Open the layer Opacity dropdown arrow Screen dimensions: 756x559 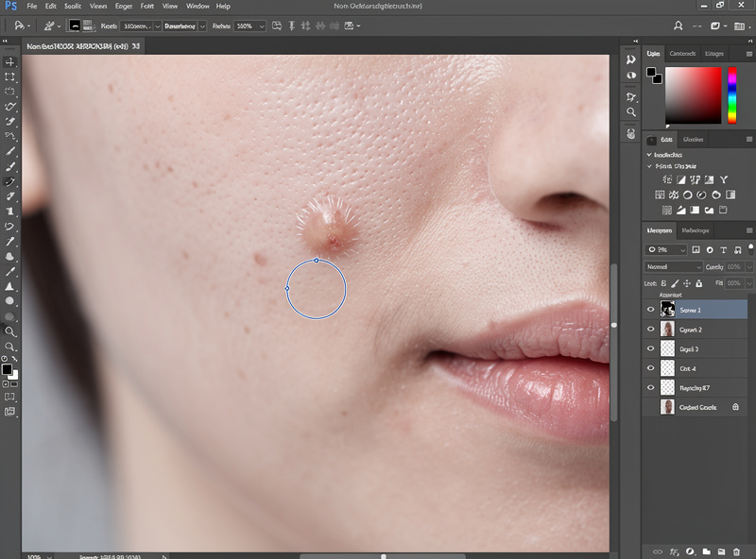[749, 266]
